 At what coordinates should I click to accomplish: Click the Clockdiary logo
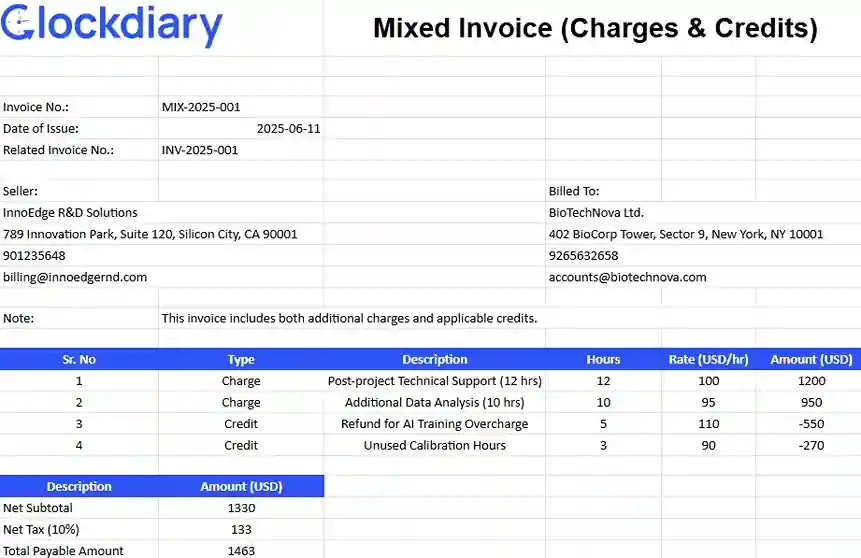pos(111,24)
